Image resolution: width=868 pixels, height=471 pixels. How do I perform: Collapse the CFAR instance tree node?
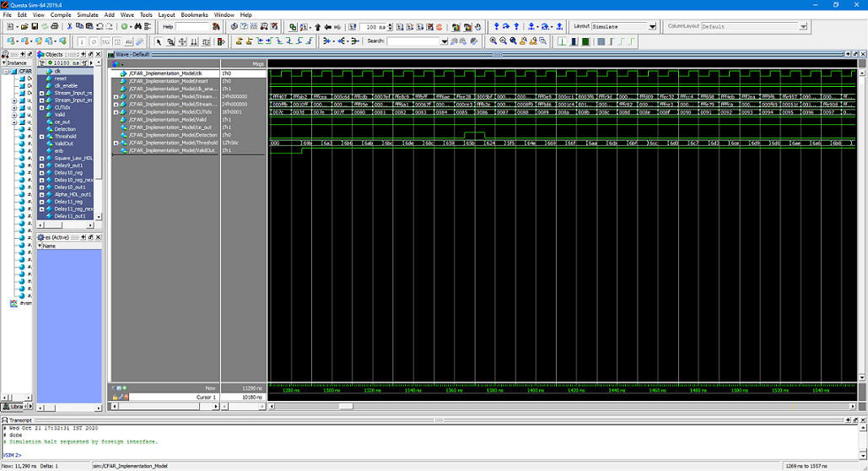[6, 72]
